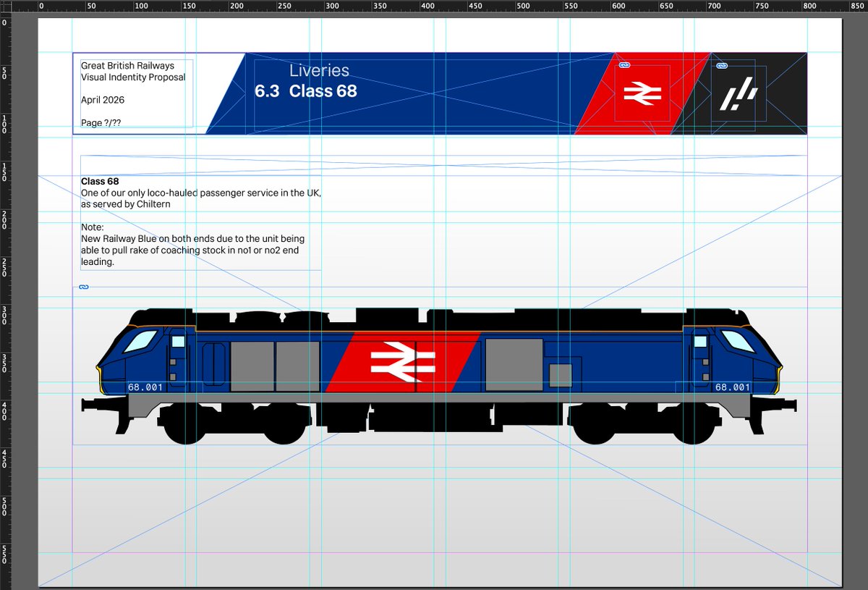
Task: Select the large grey panel right of the red stripe
Action: (514, 365)
